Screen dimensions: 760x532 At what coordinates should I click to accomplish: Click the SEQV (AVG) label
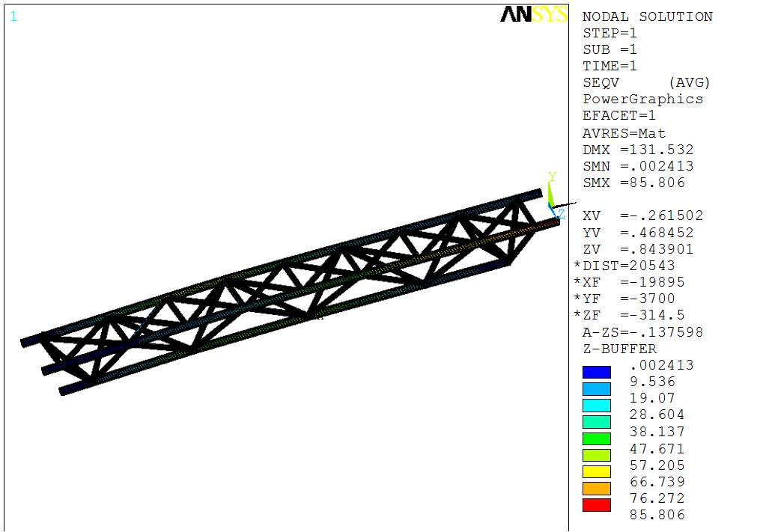[x=646, y=82]
